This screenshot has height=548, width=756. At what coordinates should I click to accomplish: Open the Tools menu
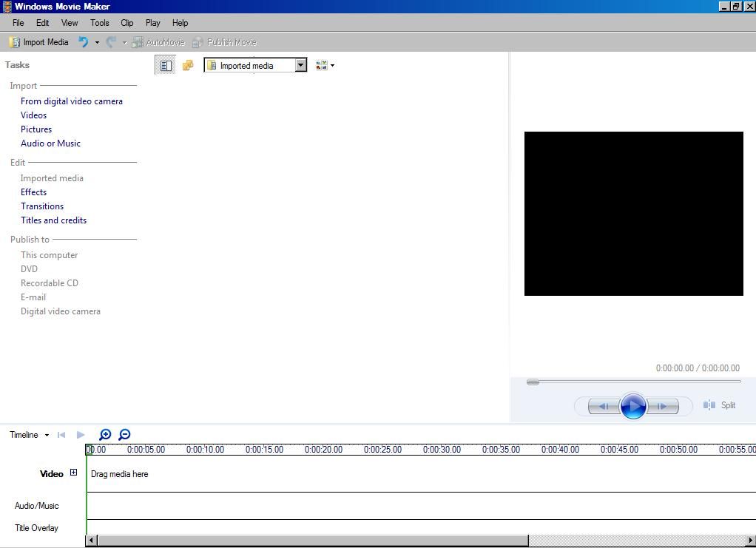tap(99, 23)
